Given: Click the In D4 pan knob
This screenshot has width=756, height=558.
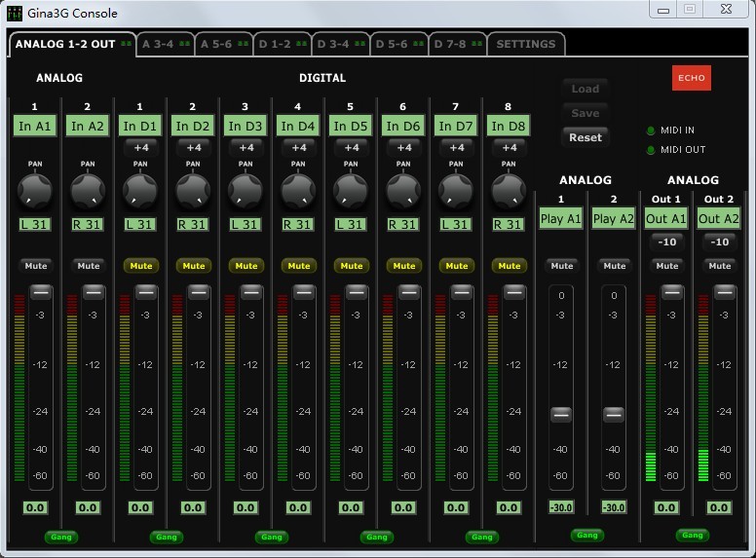Looking at the screenshot, I should 298,191.
